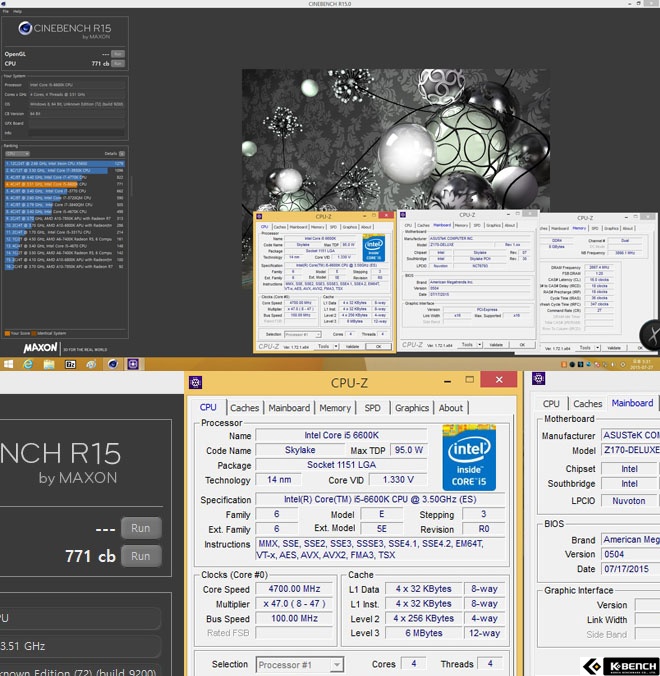The width and height of the screenshot is (660, 676).
Task: Click the title icon of the small yellow-bordered CPU-Z window
Action: tap(260, 216)
